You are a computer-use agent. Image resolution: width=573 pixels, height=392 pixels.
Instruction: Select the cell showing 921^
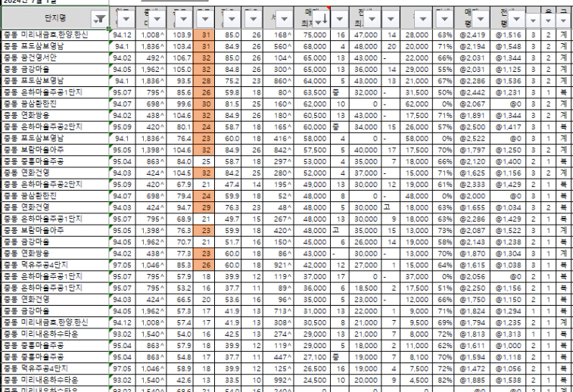278,265
